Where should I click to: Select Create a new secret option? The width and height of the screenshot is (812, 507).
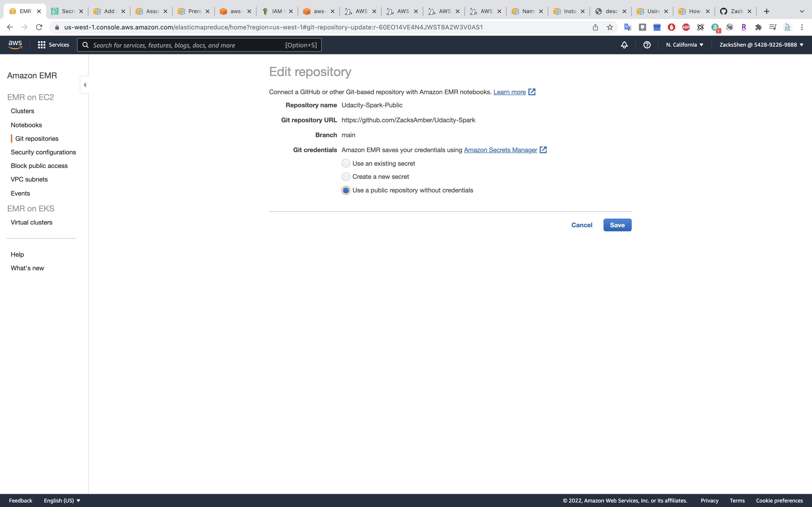[346, 177]
